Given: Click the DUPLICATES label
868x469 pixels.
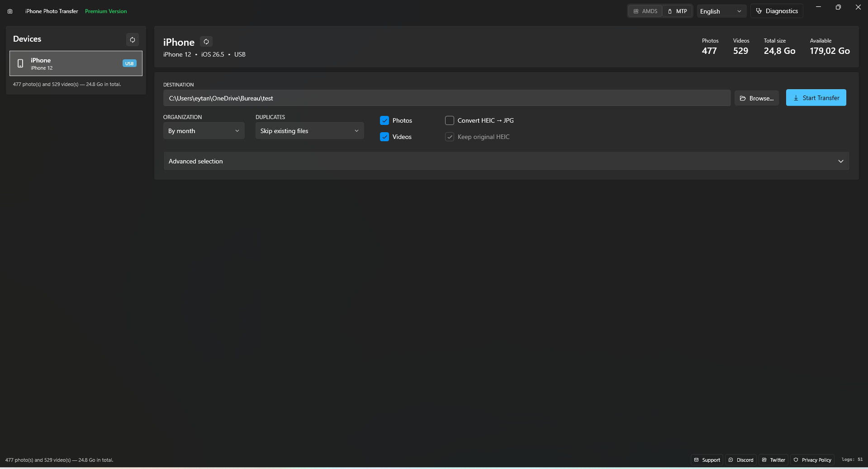Looking at the screenshot, I should pyautogui.click(x=270, y=117).
